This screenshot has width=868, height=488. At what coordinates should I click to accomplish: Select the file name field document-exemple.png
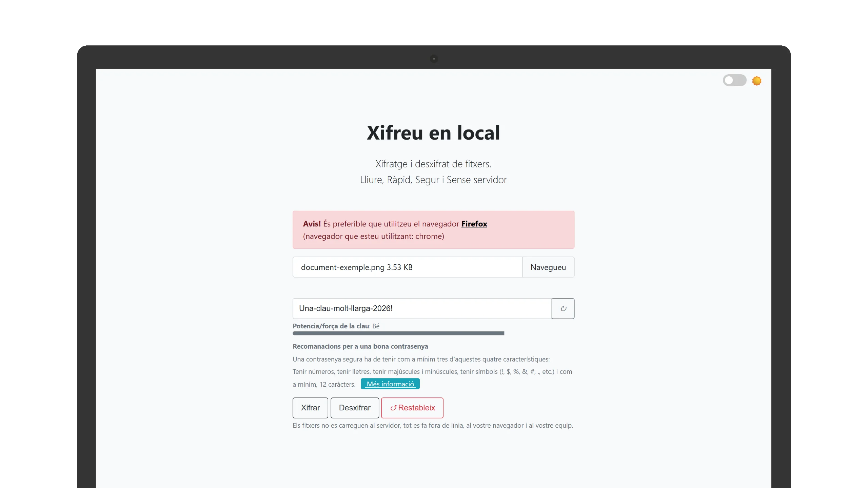tap(407, 267)
